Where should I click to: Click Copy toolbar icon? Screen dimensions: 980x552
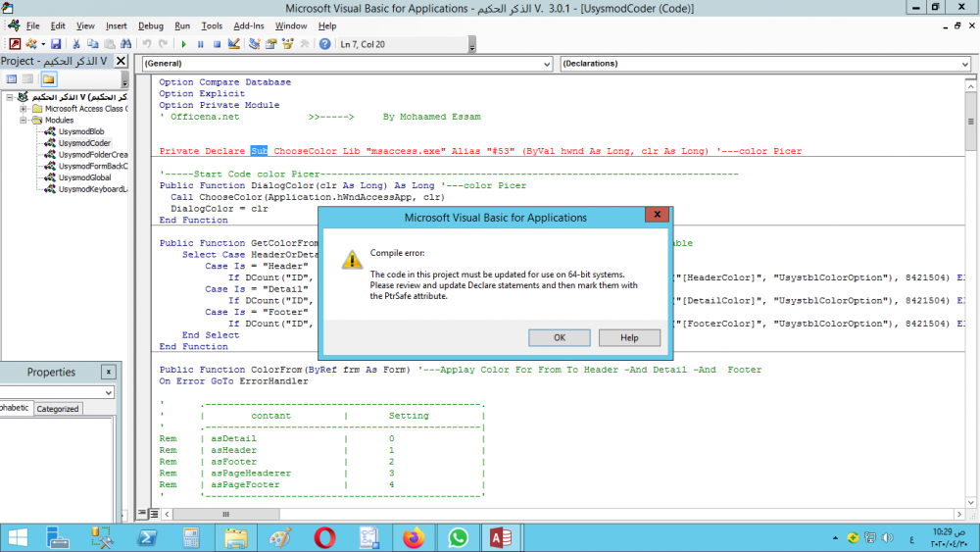92,44
